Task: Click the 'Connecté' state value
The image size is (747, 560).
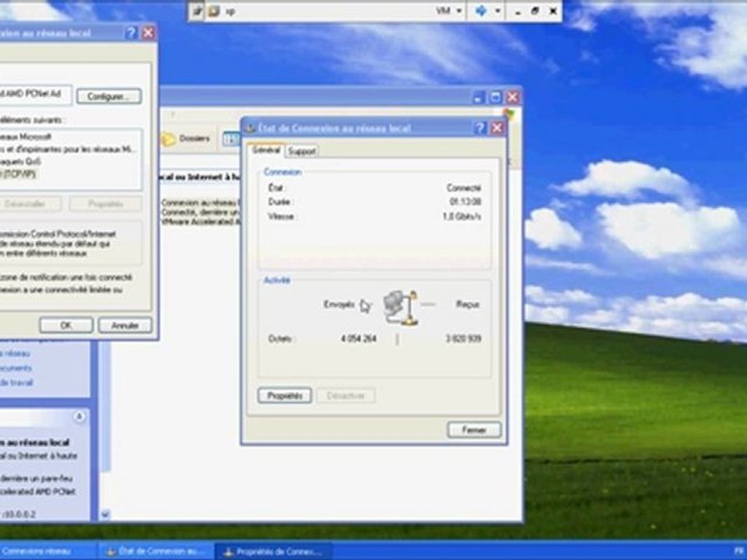Action: pyautogui.click(x=464, y=187)
